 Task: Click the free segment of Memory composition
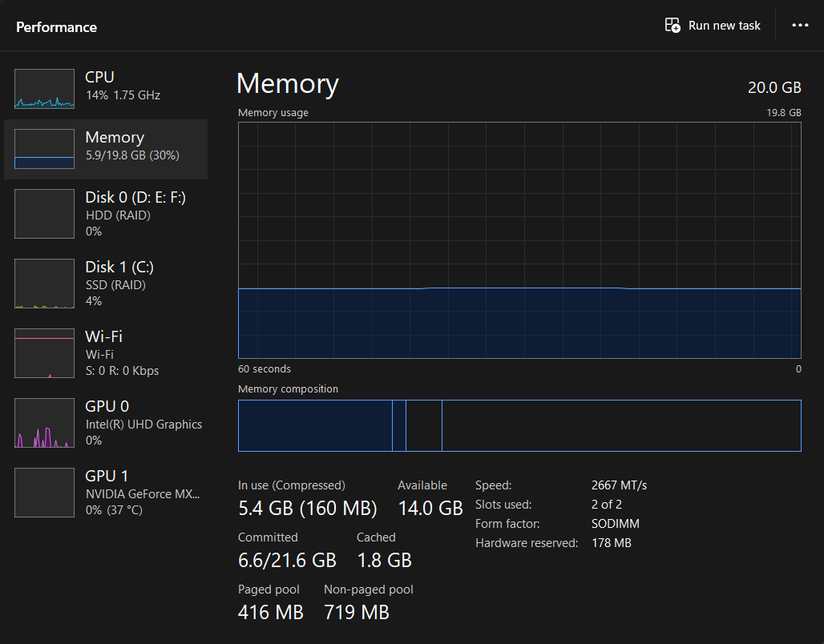coord(620,425)
